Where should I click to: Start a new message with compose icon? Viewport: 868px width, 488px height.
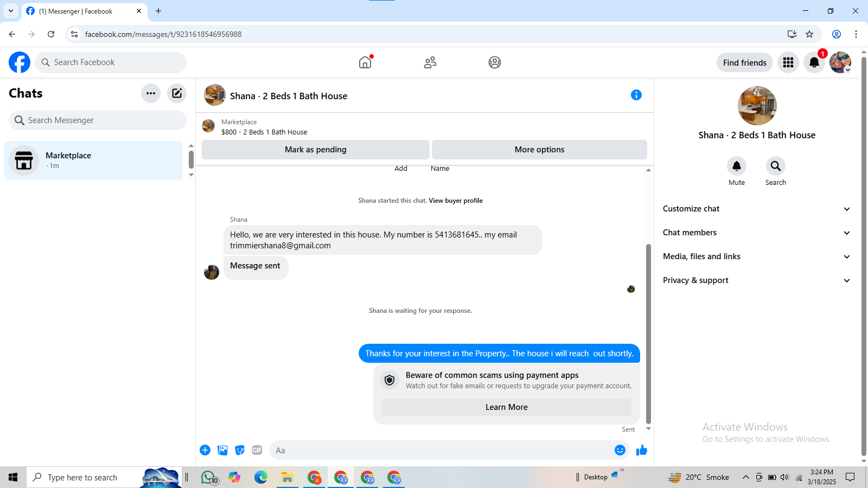(177, 93)
